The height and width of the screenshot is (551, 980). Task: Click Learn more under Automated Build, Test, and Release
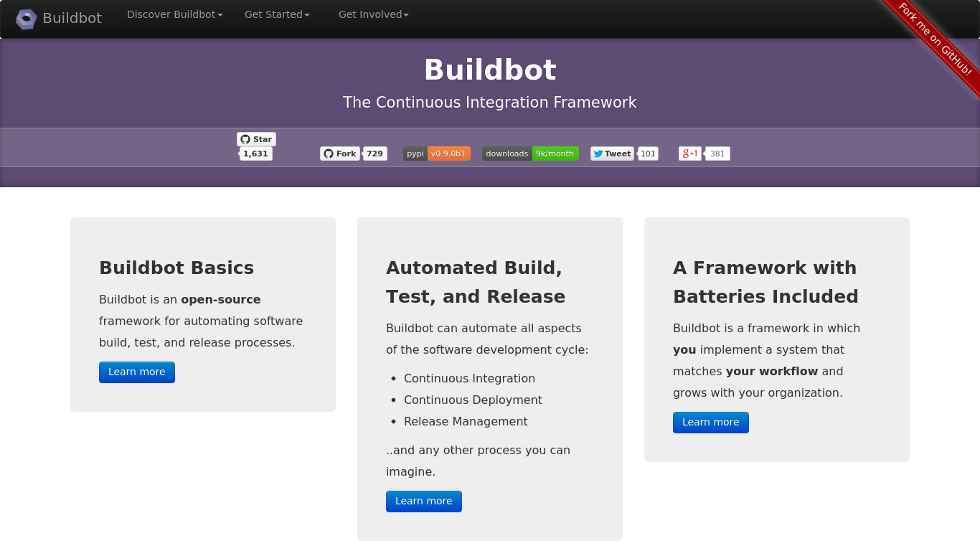(x=423, y=501)
